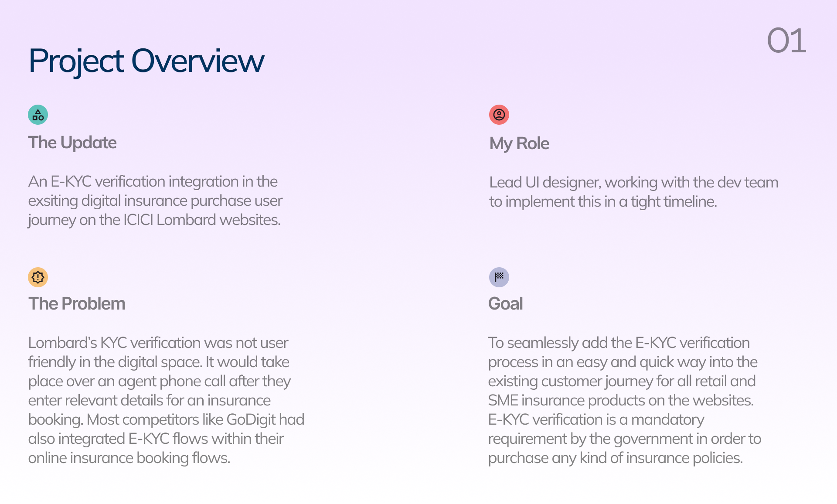Click the To seamlessly add E-KYC paragraph
The height and width of the screenshot is (504, 837).
pyautogui.click(x=625, y=400)
